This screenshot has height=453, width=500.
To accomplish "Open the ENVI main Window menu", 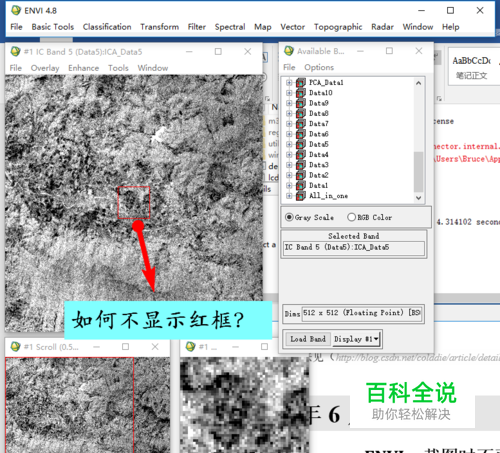I will click(x=418, y=27).
